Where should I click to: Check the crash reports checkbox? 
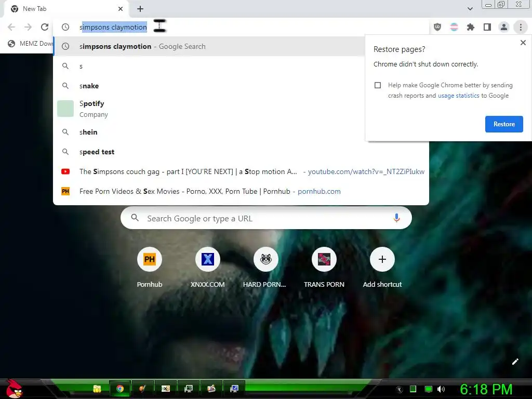[378, 85]
